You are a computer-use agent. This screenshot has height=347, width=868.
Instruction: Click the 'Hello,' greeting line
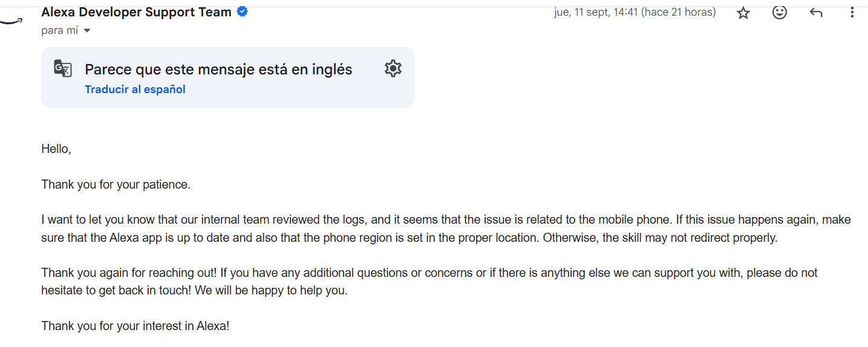56,149
